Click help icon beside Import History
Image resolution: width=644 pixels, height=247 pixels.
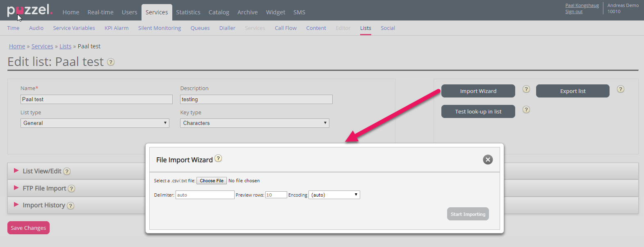point(71,206)
